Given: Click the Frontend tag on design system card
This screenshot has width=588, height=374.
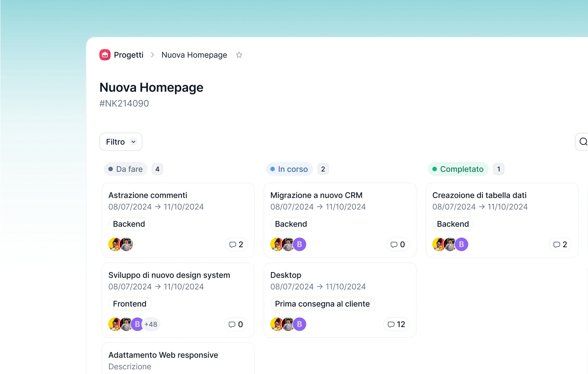Looking at the screenshot, I should click(x=130, y=304).
